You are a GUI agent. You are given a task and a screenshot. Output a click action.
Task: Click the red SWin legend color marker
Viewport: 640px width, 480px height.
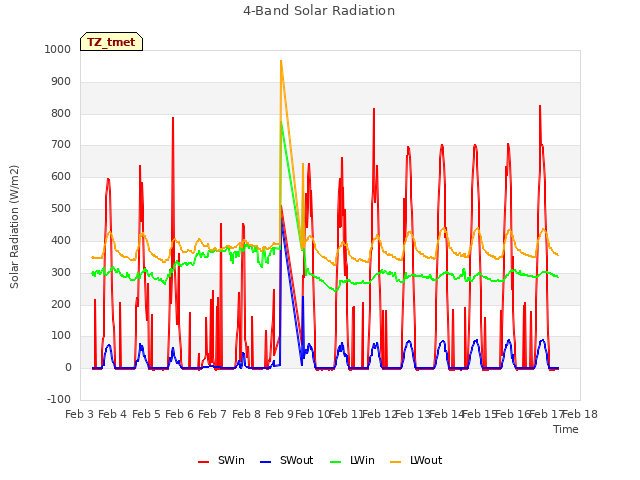(x=203, y=462)
